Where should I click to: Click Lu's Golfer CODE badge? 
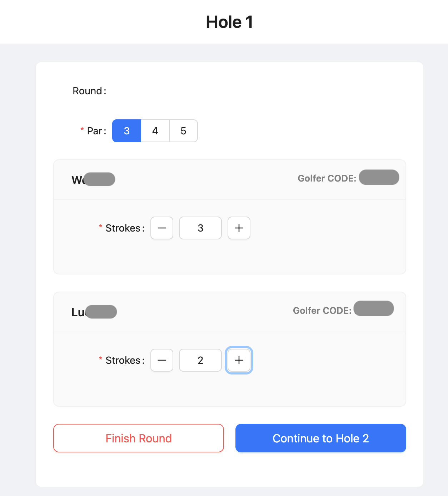[x=373, y=308]
